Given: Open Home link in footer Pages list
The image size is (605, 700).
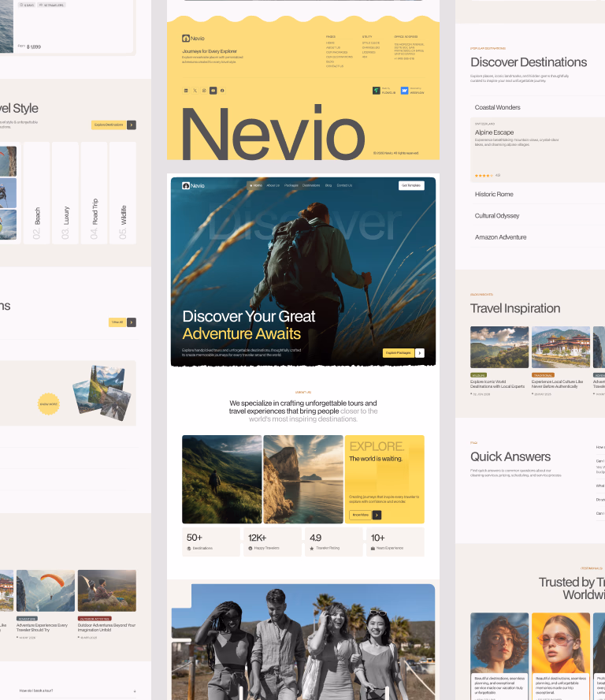Looking at the screenshot, I should (330, 43).
